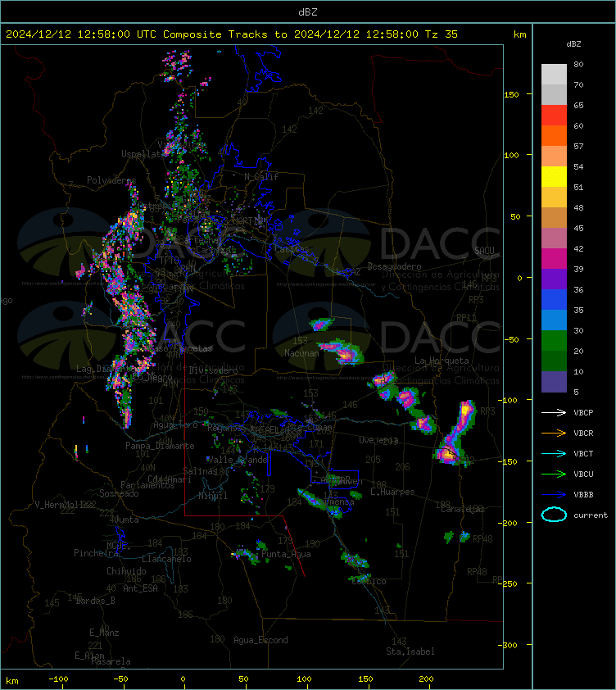Click the Divisadero map label

214,370
